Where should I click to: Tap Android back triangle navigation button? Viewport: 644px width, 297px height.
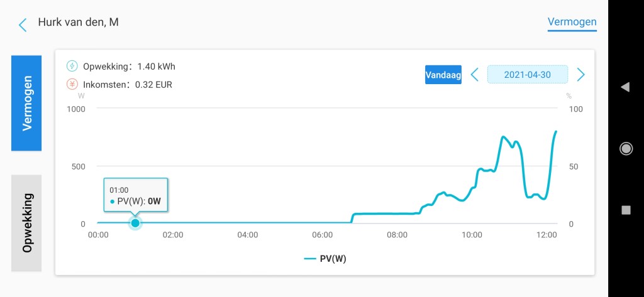pos(625,87)
